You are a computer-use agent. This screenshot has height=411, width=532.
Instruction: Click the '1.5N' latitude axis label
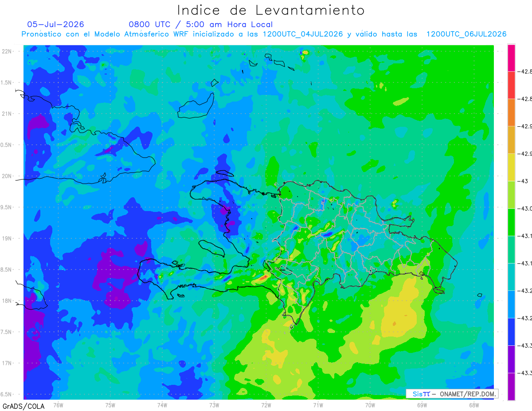pyautogui.click(x=6, y=82)
